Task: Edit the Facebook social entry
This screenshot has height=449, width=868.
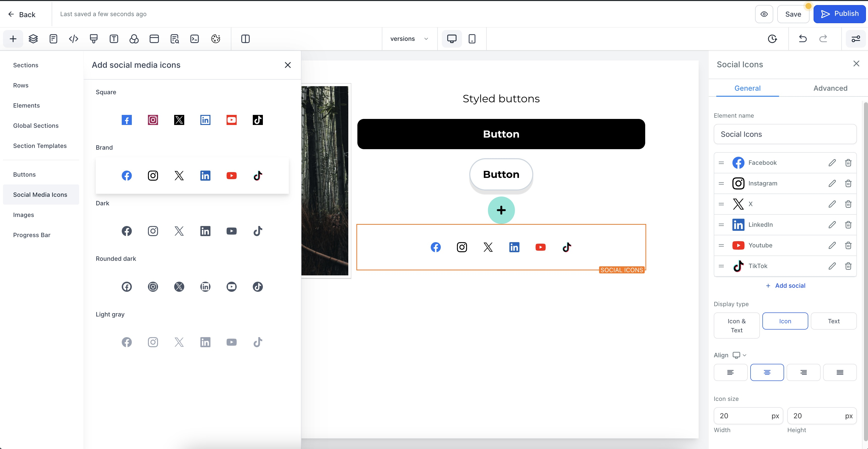Action: click(832, 163)
